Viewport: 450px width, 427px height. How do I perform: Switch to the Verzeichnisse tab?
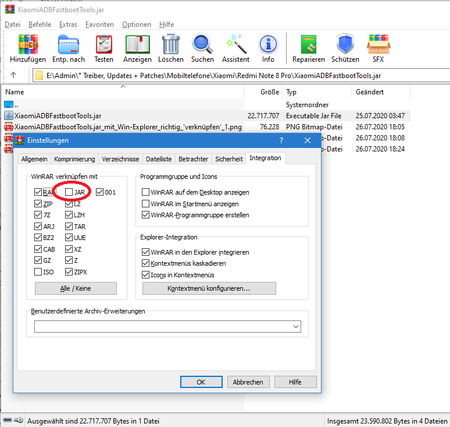[x=120, y=159]
